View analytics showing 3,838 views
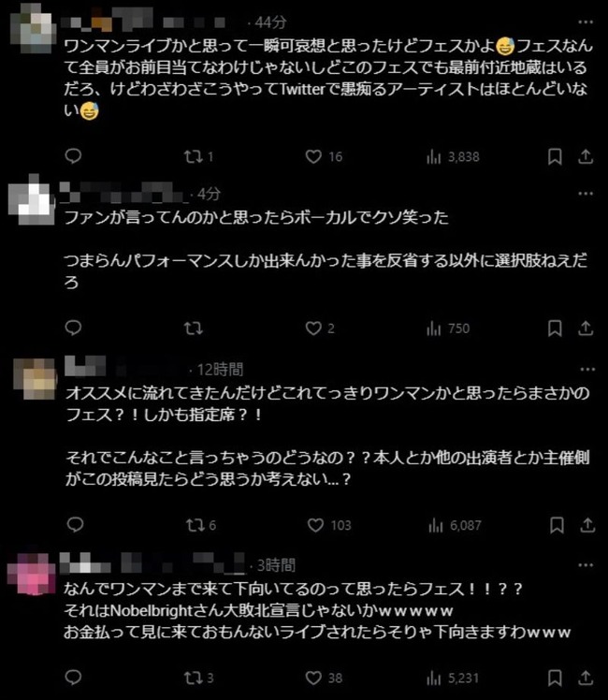Screen dimensions: 608x700 tap(453, 156)
